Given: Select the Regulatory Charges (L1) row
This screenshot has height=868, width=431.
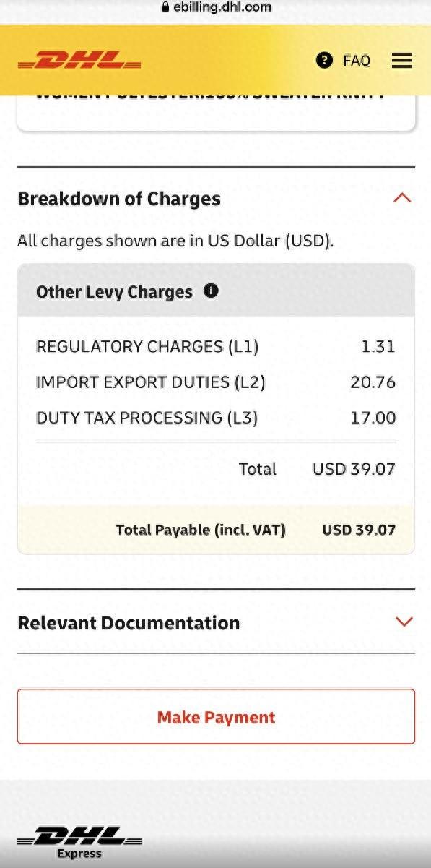Looking at the screenshot, I should pyautogui.click(x=216, y=347).
